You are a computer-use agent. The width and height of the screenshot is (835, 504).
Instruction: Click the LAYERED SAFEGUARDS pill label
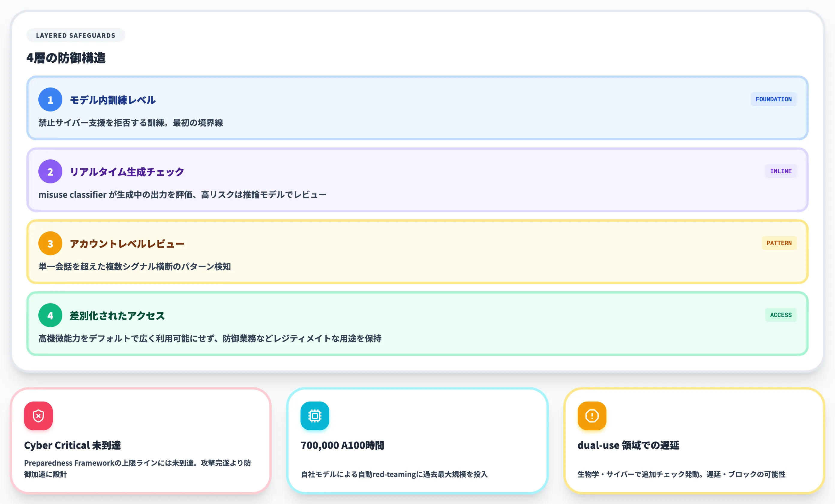76,35
